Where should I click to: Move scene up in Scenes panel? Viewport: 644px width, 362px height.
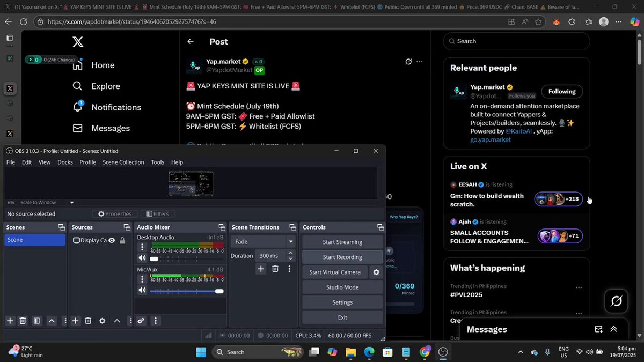(x=52, y=321)
